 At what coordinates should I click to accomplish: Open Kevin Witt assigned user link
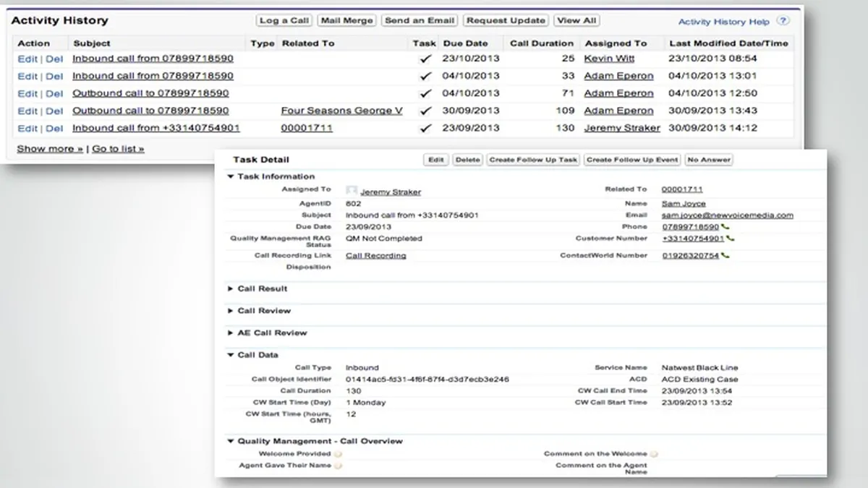(608, 59)
